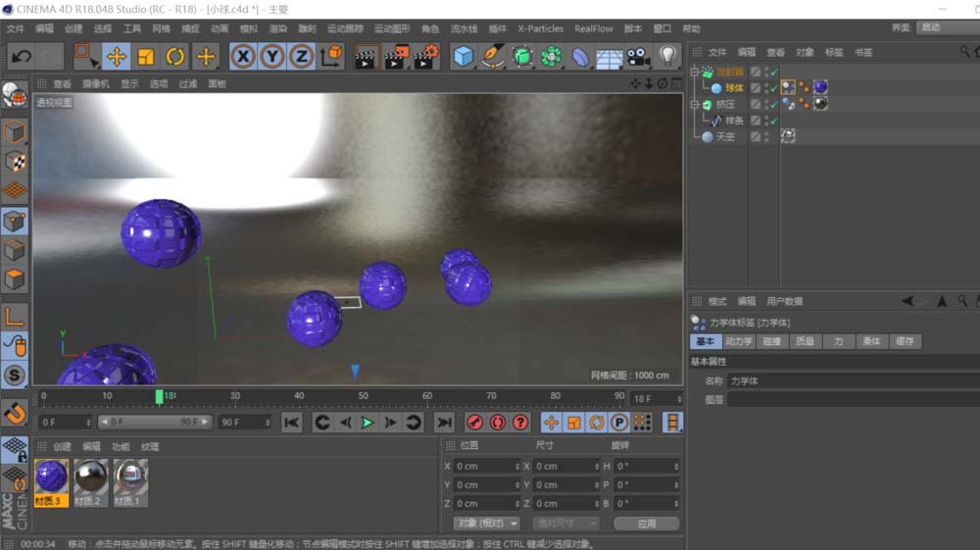
Task: Activate the Move tool
Action: tap(116, 57)
